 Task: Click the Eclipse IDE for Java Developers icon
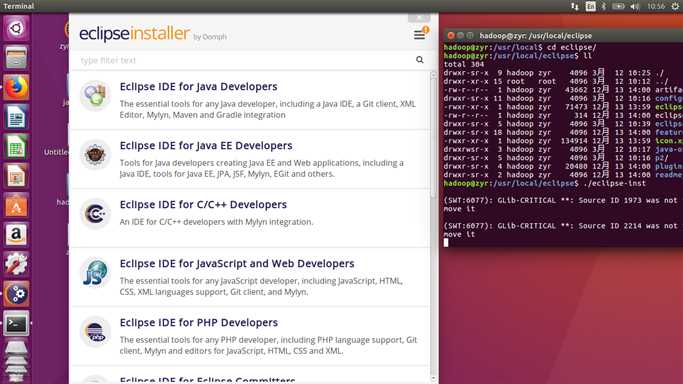click(x=95, y=95)
